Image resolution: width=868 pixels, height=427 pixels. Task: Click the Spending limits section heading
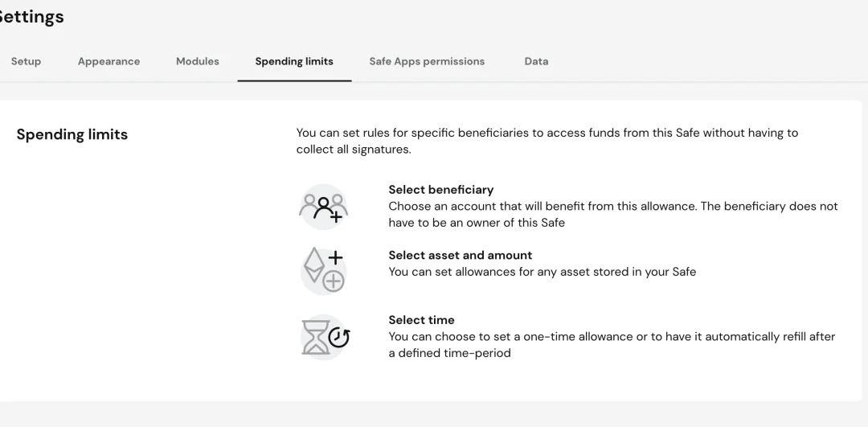tap(72, 134)
